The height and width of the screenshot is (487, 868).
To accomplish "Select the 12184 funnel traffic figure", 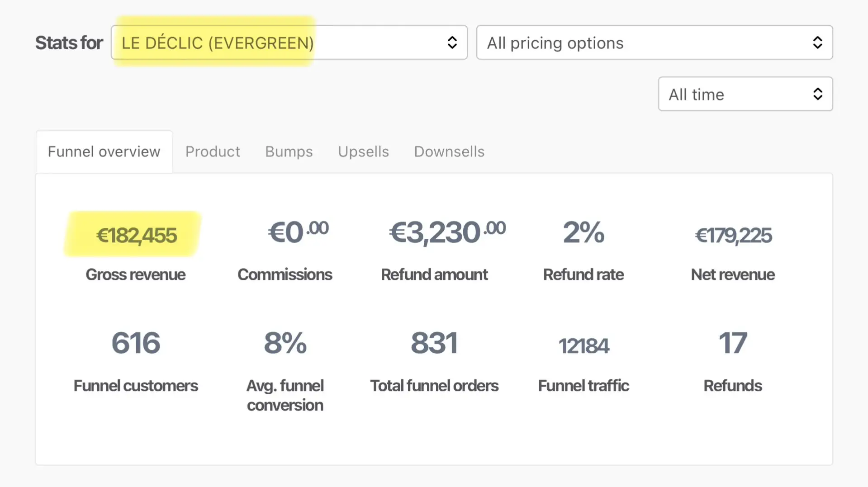I will click(583, 346).
